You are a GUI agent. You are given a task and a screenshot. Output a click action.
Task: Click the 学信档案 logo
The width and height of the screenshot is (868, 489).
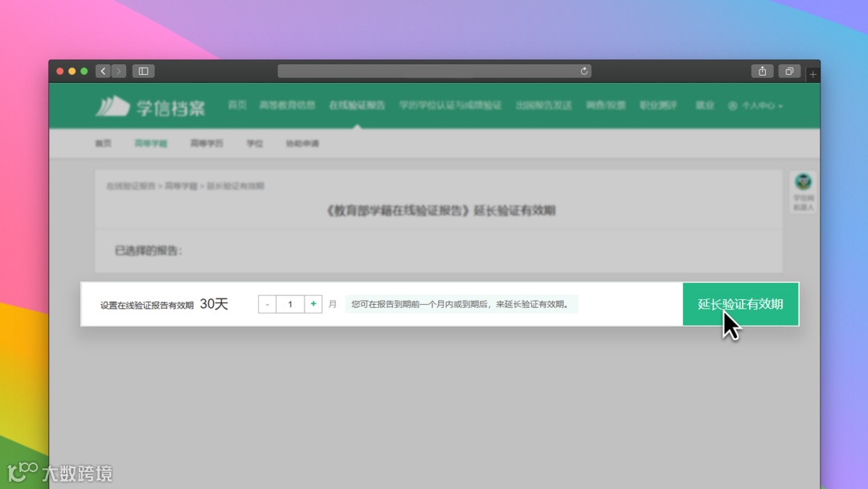(150, 106)
